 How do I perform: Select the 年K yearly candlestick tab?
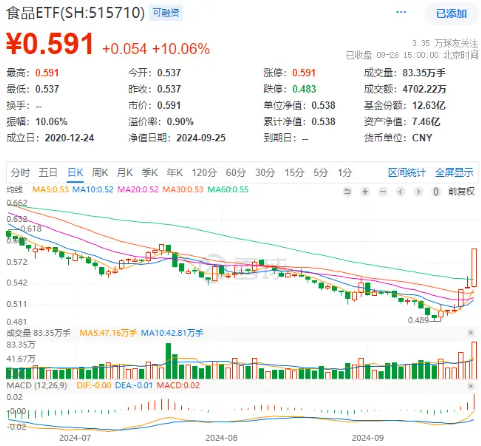point(175,172)
